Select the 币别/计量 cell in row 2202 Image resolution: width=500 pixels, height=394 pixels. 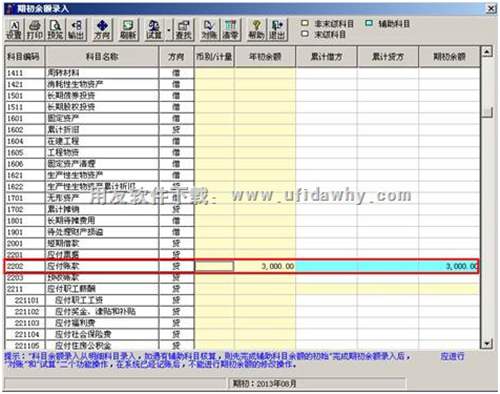[x=214, y=266]
